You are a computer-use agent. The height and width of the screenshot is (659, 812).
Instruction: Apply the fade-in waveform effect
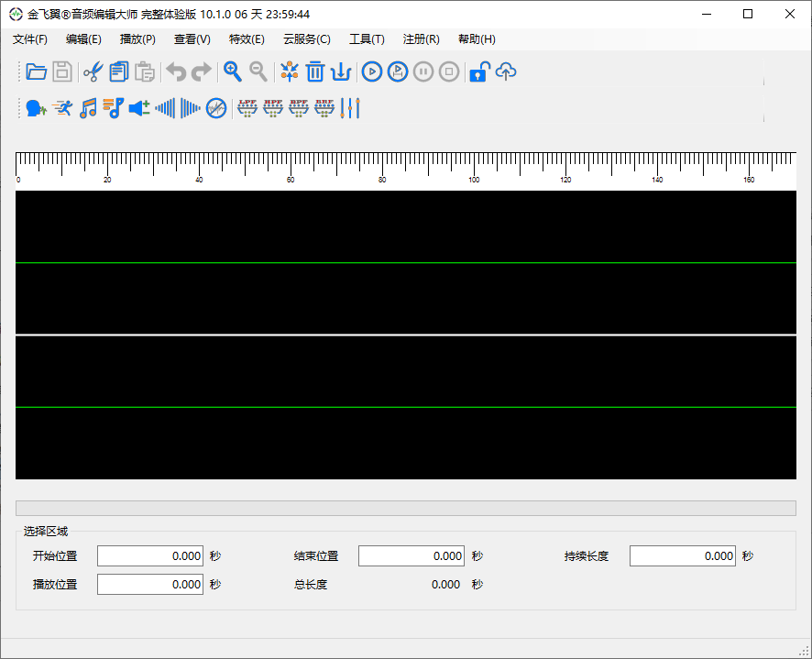tap(165, 108)
